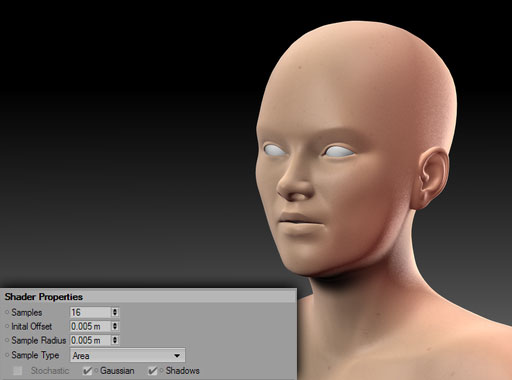
Task: Click the animation dot beside Sample Type
Action: (x=7, y=355)
